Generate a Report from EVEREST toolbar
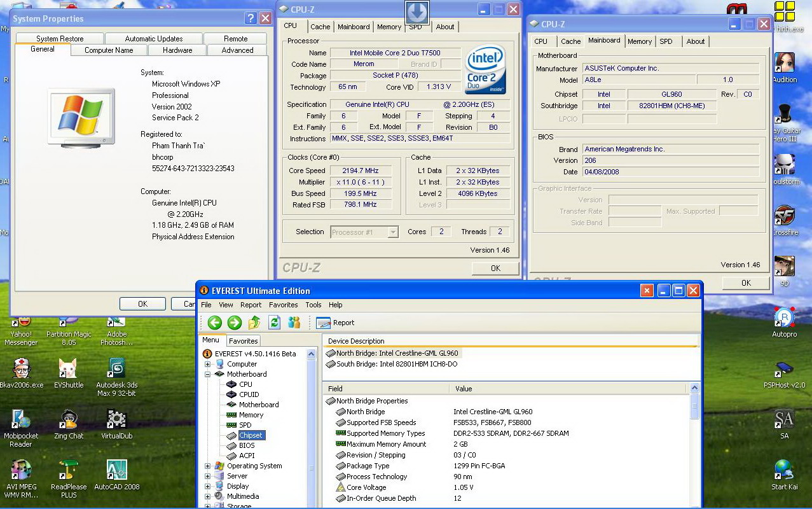 tap(335, 323)
